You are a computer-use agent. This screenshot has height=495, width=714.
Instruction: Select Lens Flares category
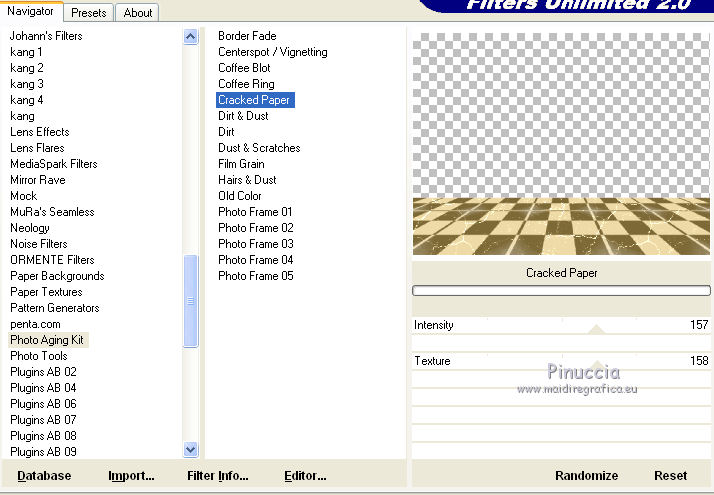pyautogui.click(x=37, y=148)
